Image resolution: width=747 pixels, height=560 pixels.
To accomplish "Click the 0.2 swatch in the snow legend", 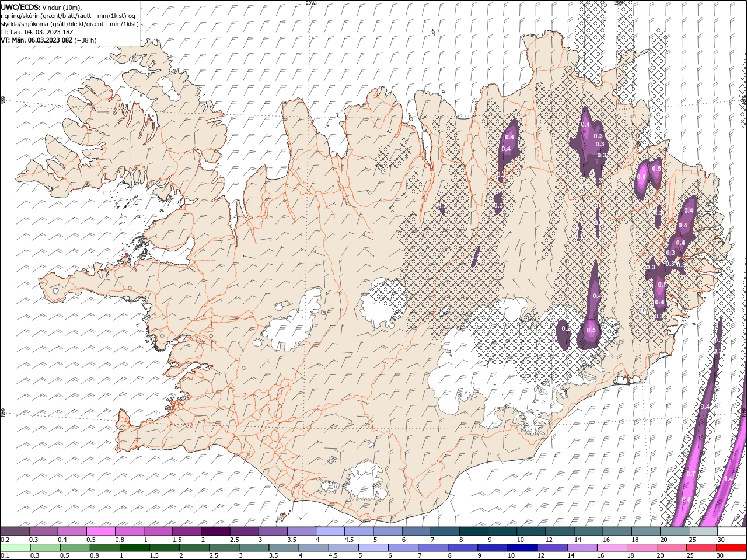I will pyautogui.click(x=15, y=531).
